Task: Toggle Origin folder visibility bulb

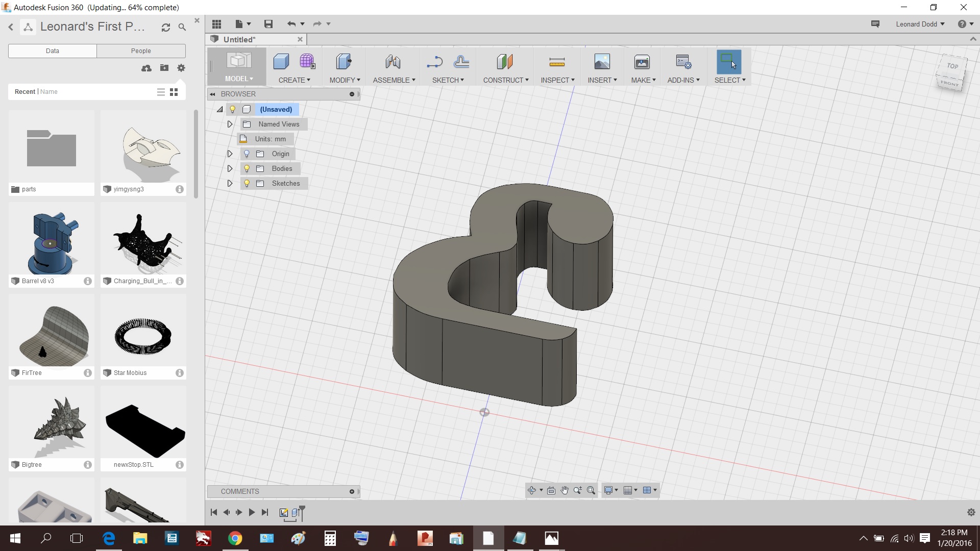Action: click(247, 154)
